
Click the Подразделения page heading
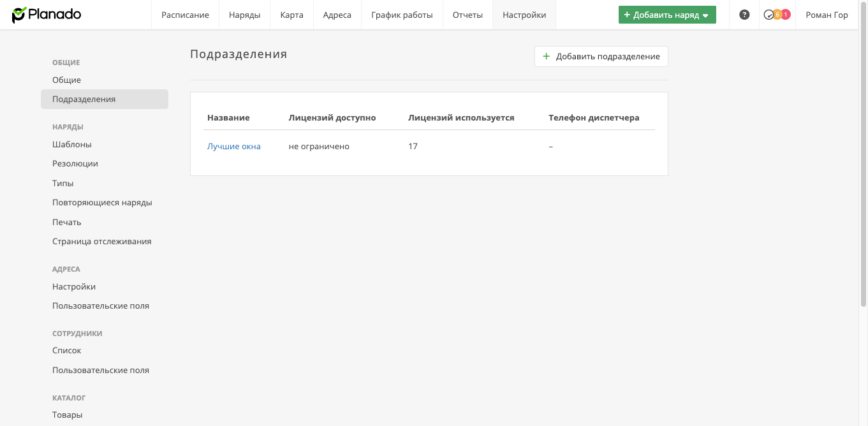pyautogui.click(x=239, y=54)
